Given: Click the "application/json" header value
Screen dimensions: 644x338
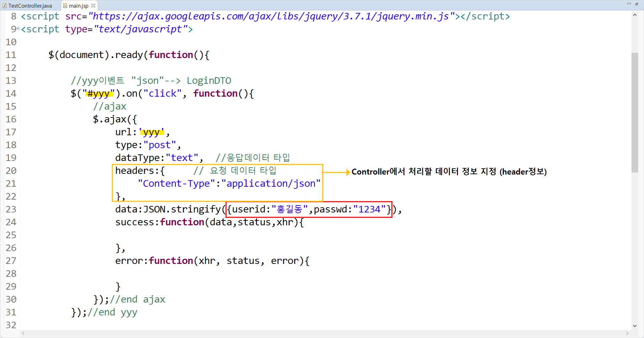Looking at the screenshot, I should (x=271, y=184).
